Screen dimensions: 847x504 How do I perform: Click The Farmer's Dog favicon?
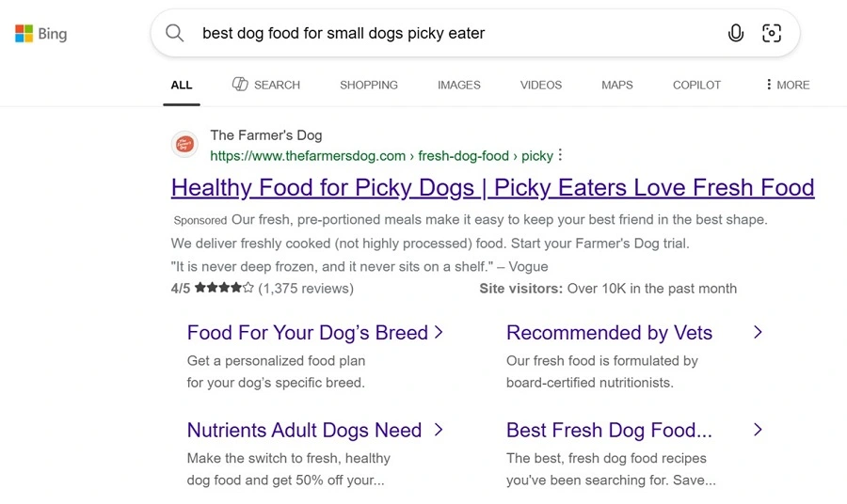[184, 145]
